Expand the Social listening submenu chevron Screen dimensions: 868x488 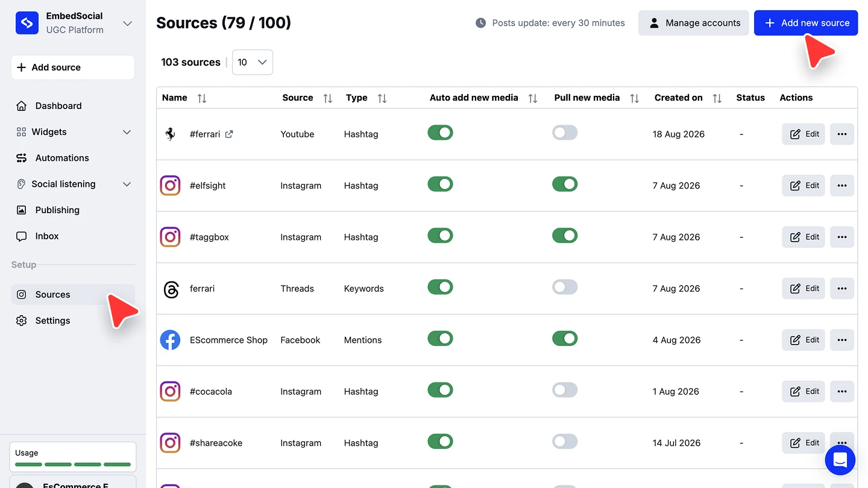pyautogui.click(x=127, y=184)
